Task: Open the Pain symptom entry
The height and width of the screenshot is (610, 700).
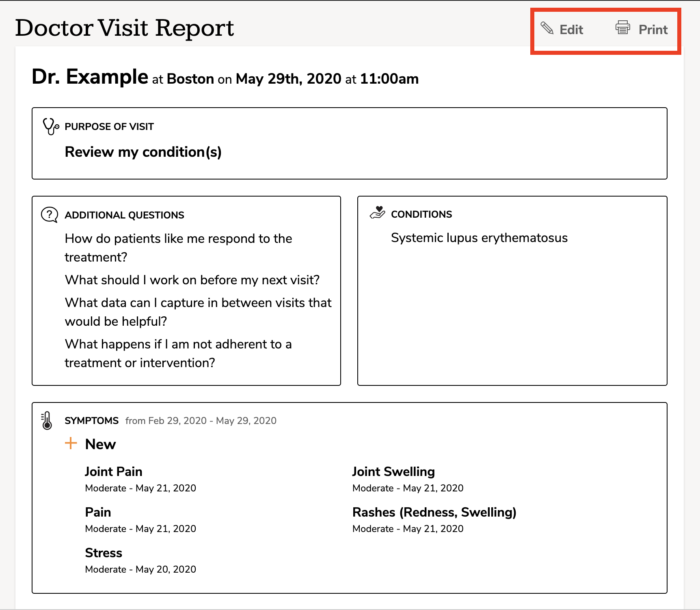Action: [x=98, y=512]
